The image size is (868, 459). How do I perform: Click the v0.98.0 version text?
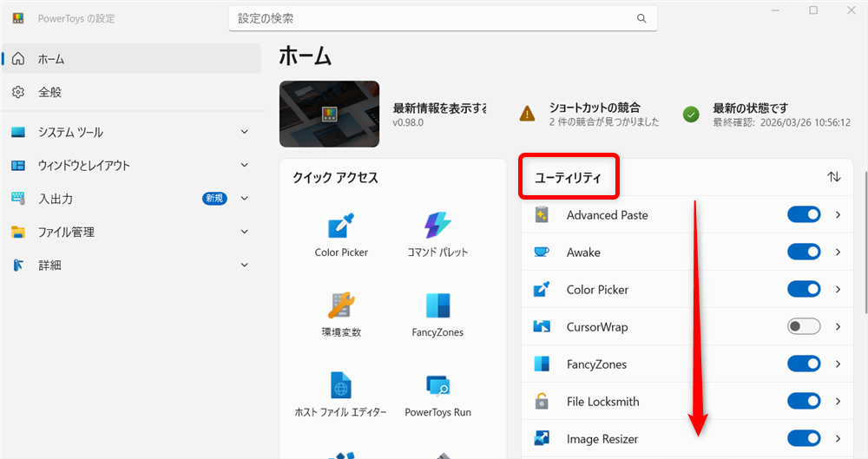coord(408,123)
